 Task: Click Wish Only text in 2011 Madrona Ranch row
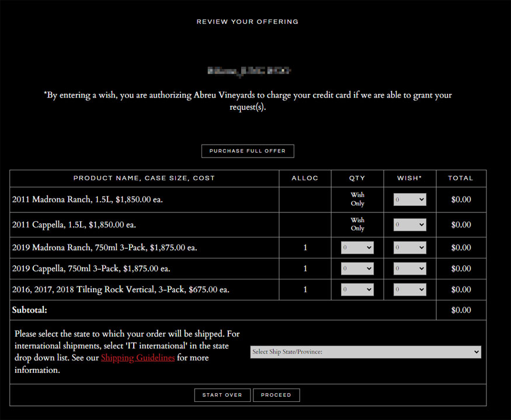pyautogui.click(x=357, y=199)
